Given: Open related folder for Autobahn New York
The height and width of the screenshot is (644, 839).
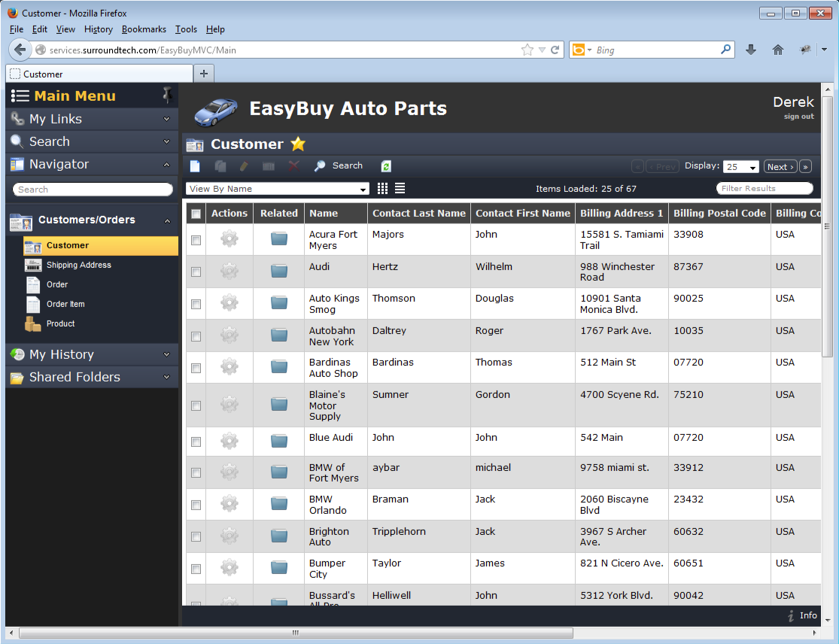Looking at the screenshot, I should pyautogui.click(x=278, y=335).
